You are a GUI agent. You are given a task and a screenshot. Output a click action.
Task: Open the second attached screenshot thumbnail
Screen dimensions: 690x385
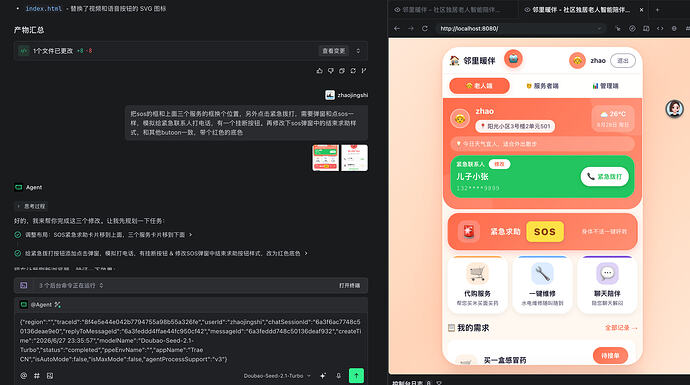click(x=354, y=158)
